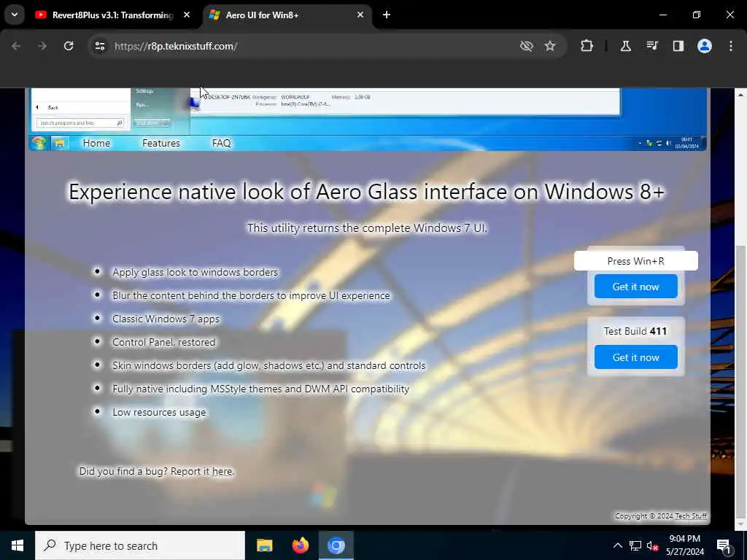Open the Chrome profile avatar
This screenshot has height=560, width=747.
click(704, 46)
